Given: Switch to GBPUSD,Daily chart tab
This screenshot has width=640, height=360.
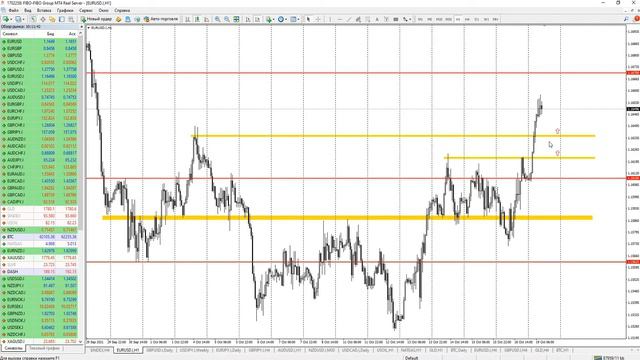Looking at the screenshot, I should tap(160, 350).
